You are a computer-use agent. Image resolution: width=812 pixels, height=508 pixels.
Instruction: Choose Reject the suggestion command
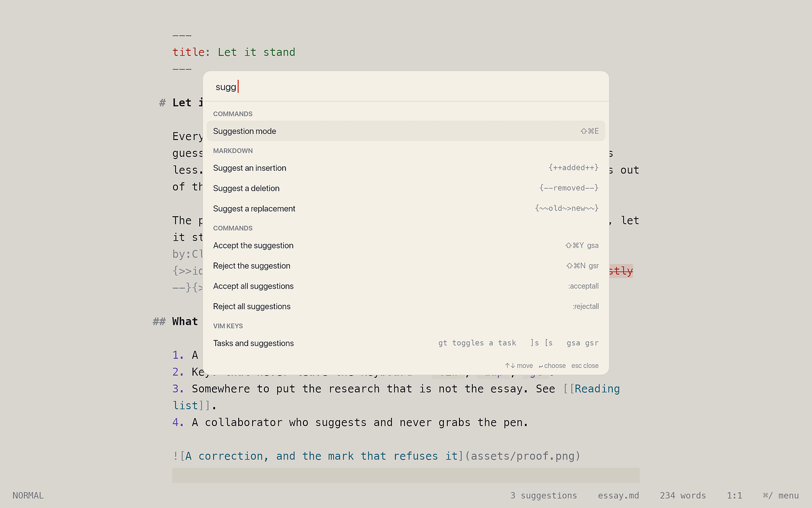click(405, 266)
